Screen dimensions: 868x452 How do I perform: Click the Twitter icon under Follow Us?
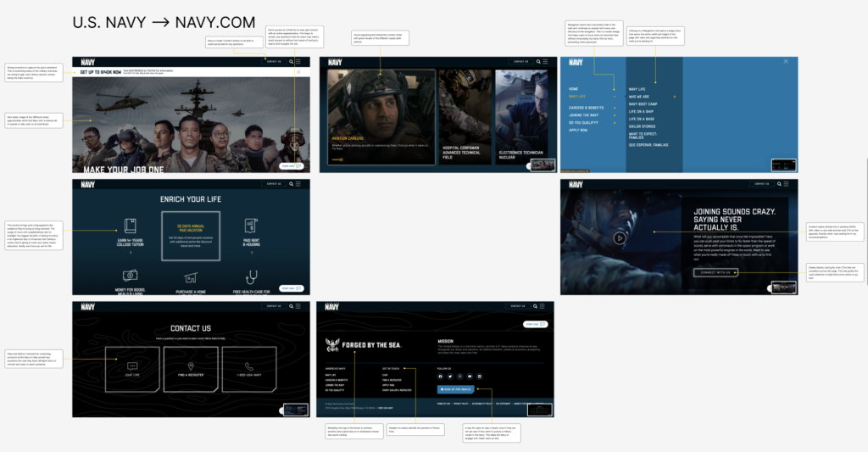[450, 377]
